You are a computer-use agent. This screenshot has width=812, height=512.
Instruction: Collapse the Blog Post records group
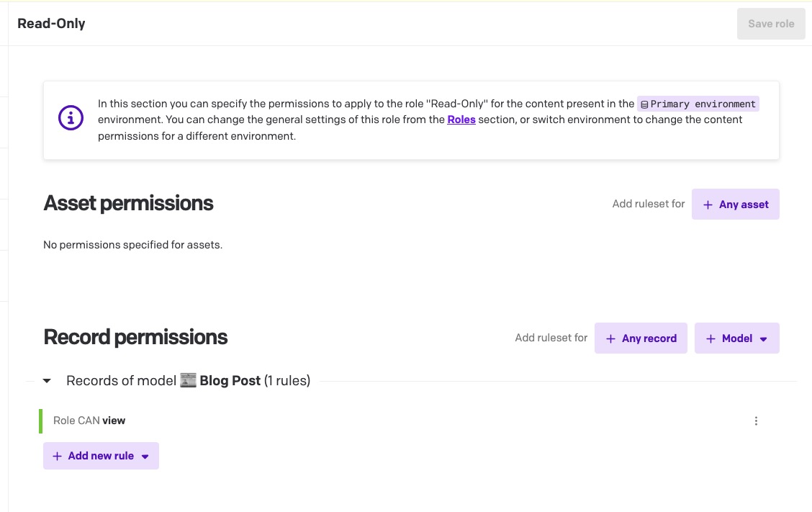47,381
